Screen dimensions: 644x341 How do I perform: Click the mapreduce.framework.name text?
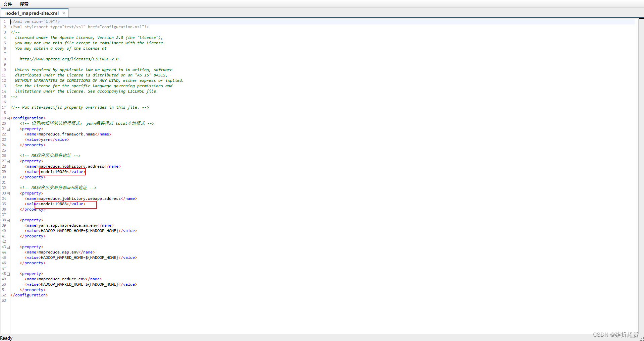[67, 134]
